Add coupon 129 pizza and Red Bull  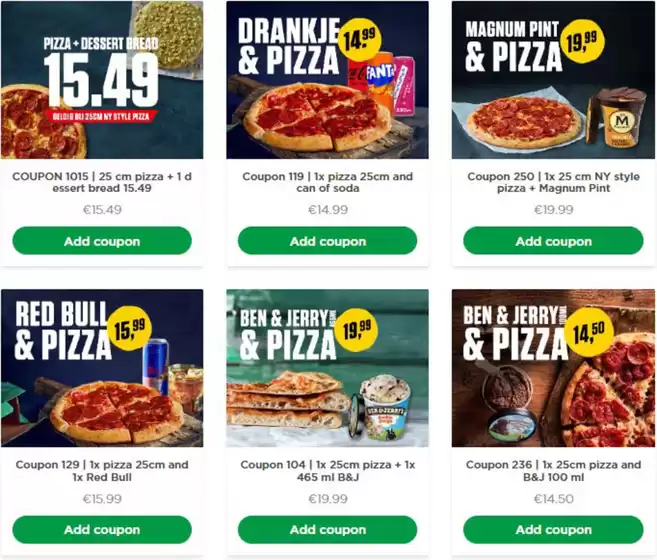102,529
